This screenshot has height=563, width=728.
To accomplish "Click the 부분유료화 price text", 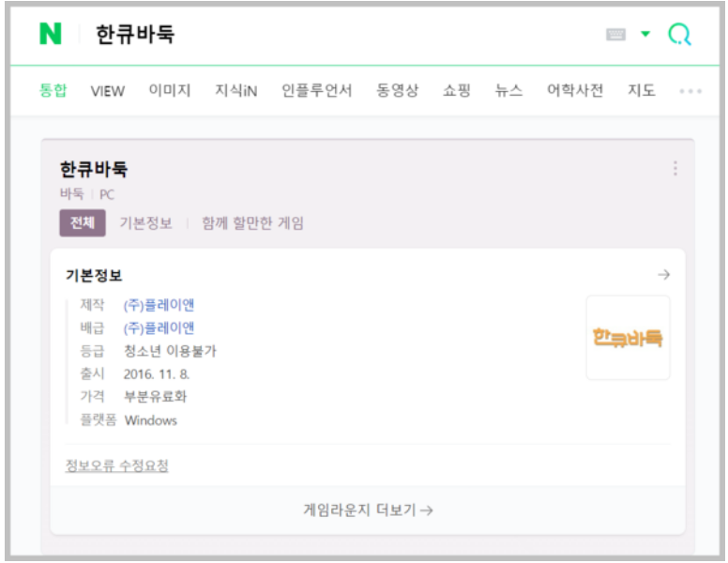I will point(155,396).
